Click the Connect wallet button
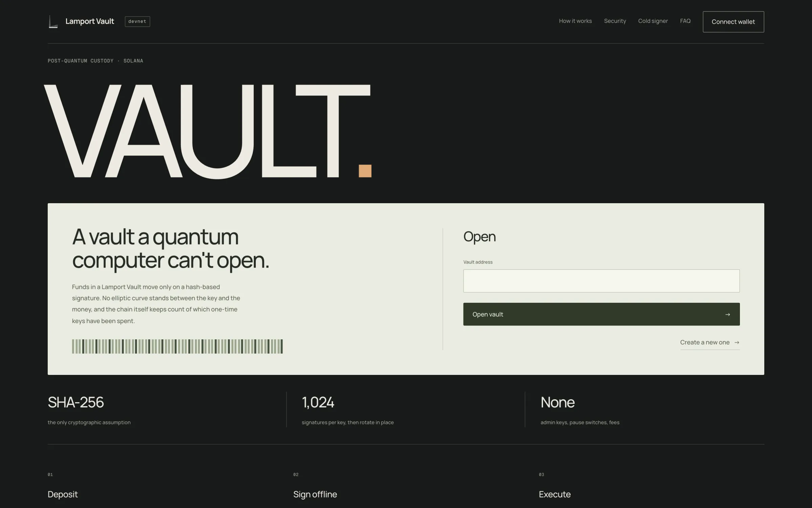This screenshot has width=812, height=508. [733, 22]
